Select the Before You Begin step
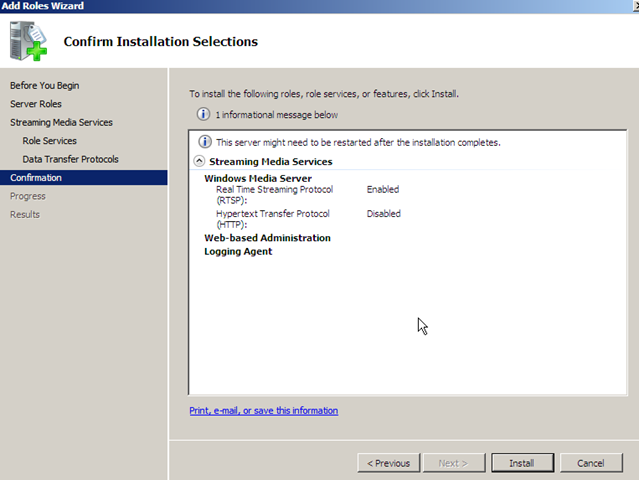Image resolution: width=639 pixels, height=480 pixels. [45, 86]
